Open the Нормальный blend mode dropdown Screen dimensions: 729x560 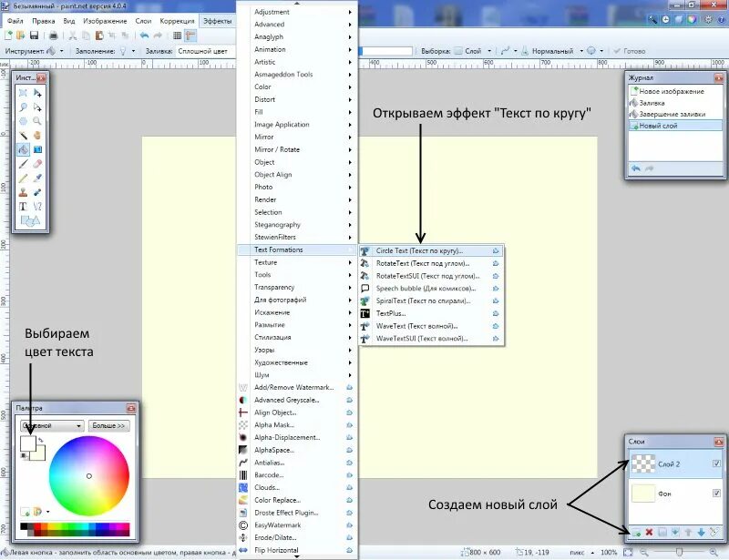[x=557, y=51]
